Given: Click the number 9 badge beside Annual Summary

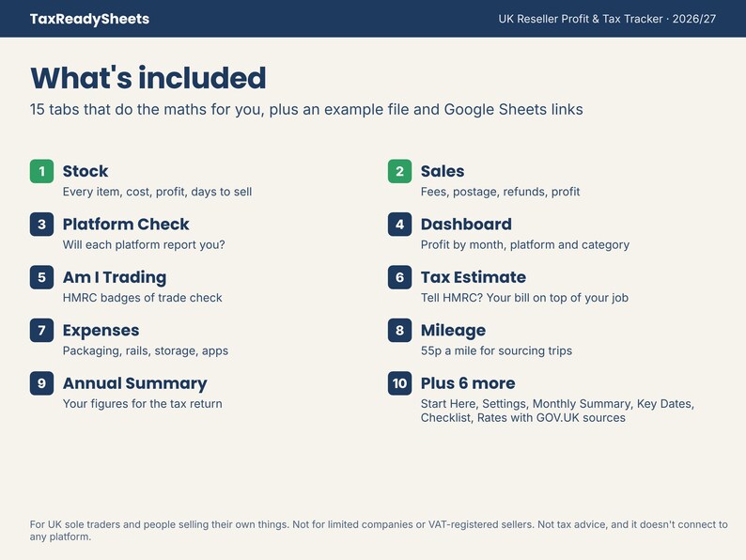Looking at the screenshot, I should pyautogui.click(x=42, y=383).
